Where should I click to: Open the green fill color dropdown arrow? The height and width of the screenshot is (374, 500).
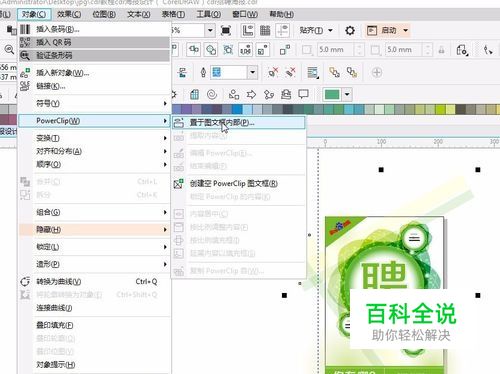tap(347, 94)
